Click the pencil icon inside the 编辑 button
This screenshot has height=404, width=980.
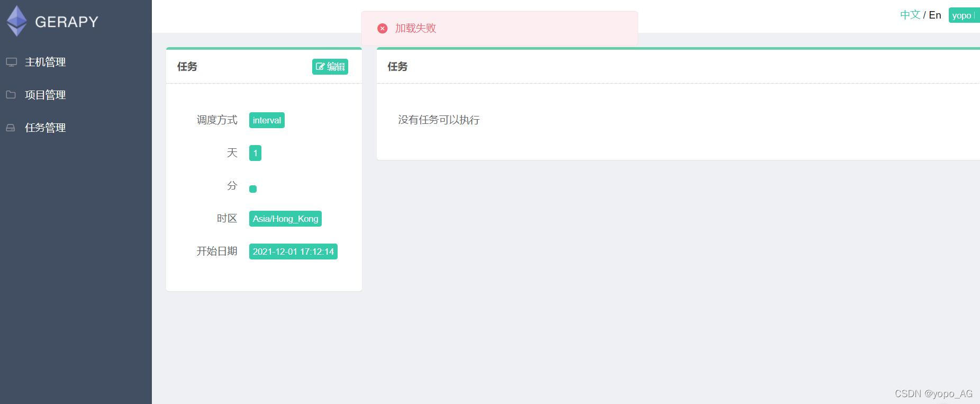point(320,66)
